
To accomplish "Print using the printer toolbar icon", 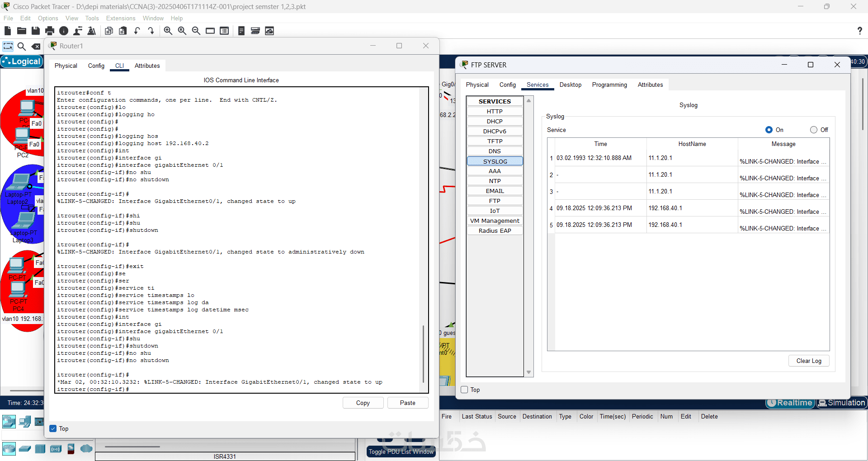I will (50, 31).
